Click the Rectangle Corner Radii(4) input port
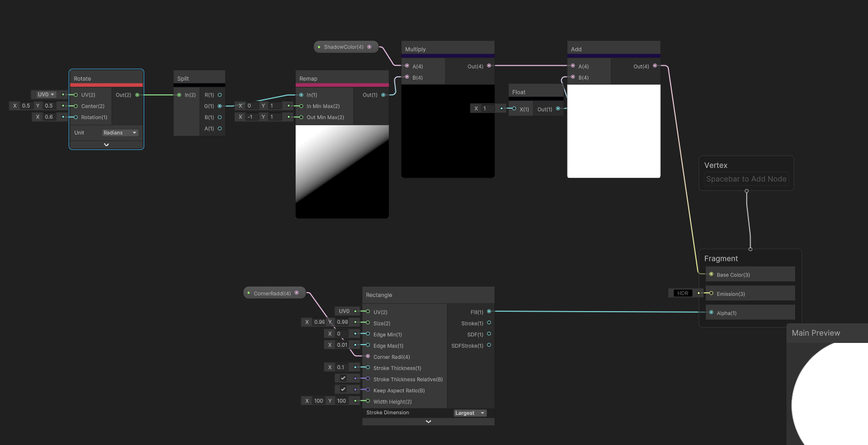 point(368,356)
